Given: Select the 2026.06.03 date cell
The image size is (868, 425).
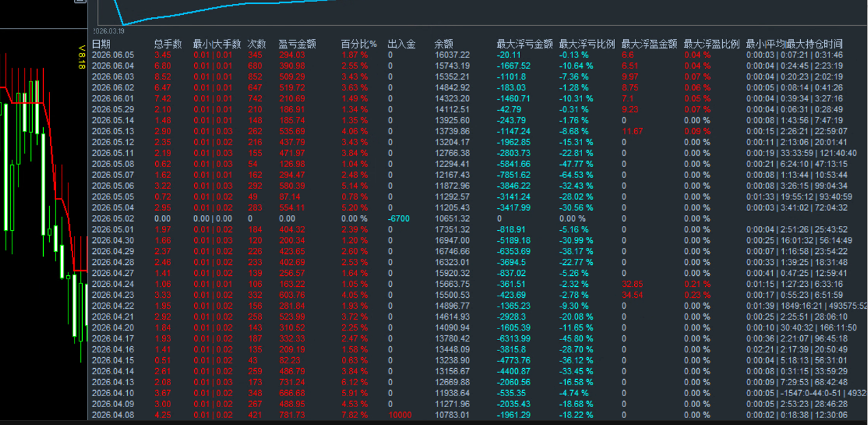Looking at the screenshot, I should (x=113, y=77).
